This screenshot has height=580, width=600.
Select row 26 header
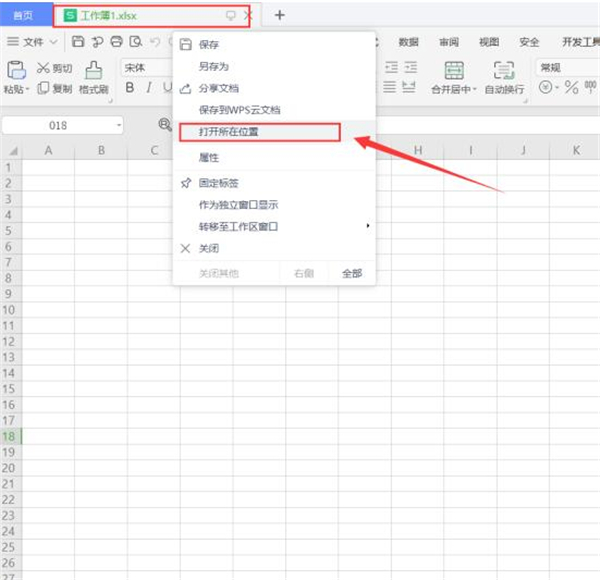(x=9, y=563)
